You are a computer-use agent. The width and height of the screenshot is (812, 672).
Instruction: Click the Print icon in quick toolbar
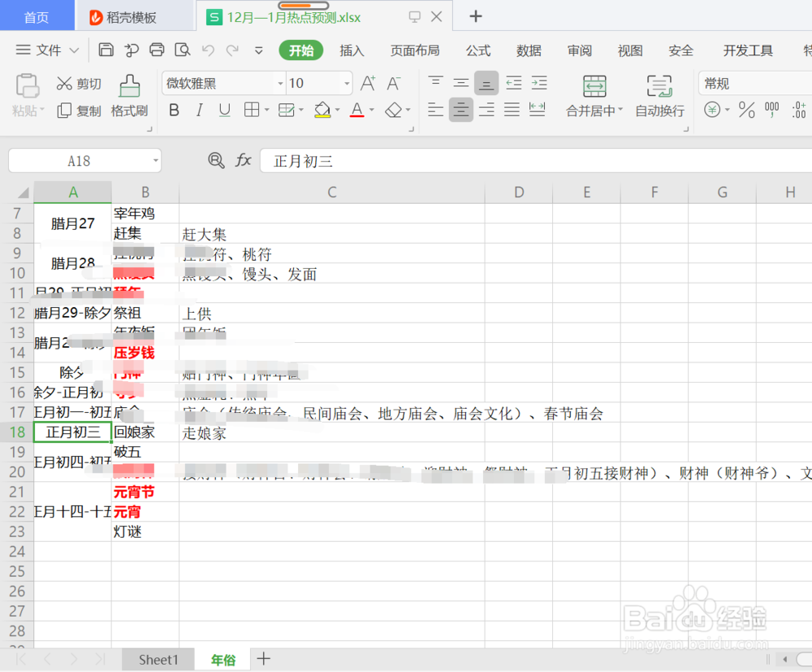[157, 50]
